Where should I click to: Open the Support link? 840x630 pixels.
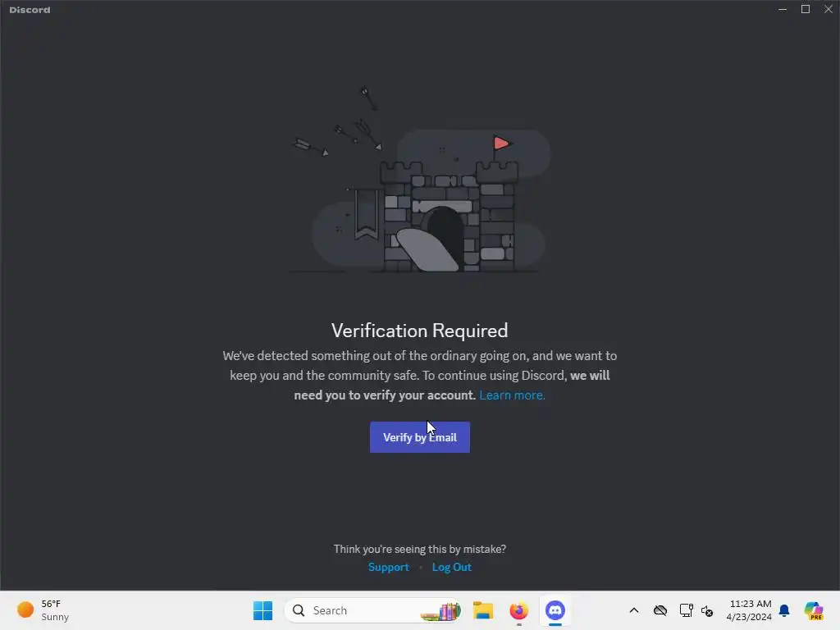pyautogui.click(x=388, y=568)
